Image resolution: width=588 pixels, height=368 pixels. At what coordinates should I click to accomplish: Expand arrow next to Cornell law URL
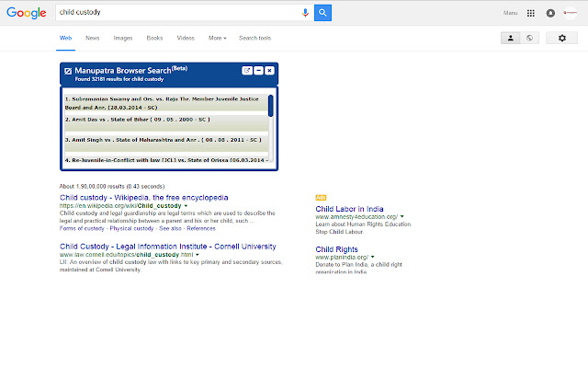[198, 254]
